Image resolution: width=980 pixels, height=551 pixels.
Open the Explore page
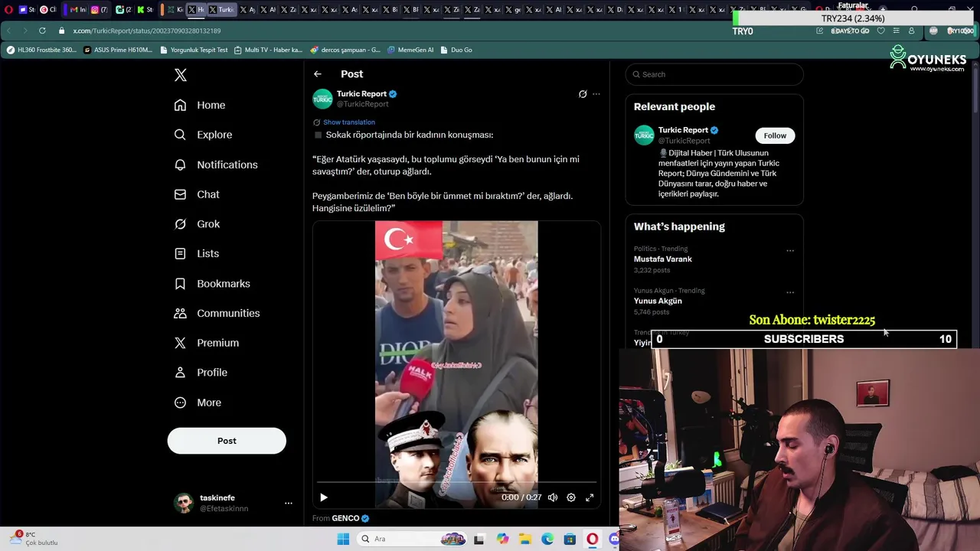pyautogui.click(x=203, y=135)
